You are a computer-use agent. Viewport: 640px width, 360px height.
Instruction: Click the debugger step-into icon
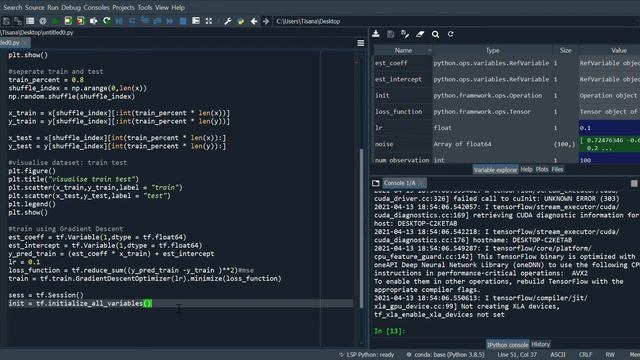pyautogui.click(x=145, y=21)
